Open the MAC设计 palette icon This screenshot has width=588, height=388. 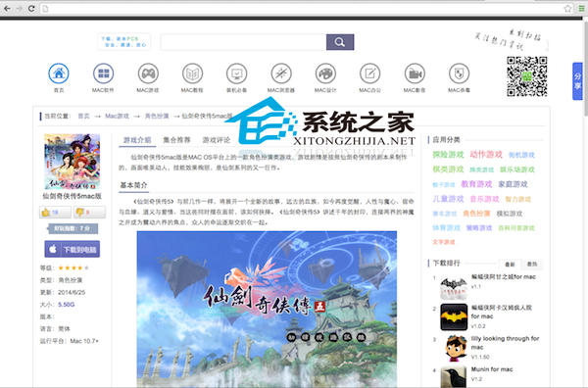(x=325, y=73)
